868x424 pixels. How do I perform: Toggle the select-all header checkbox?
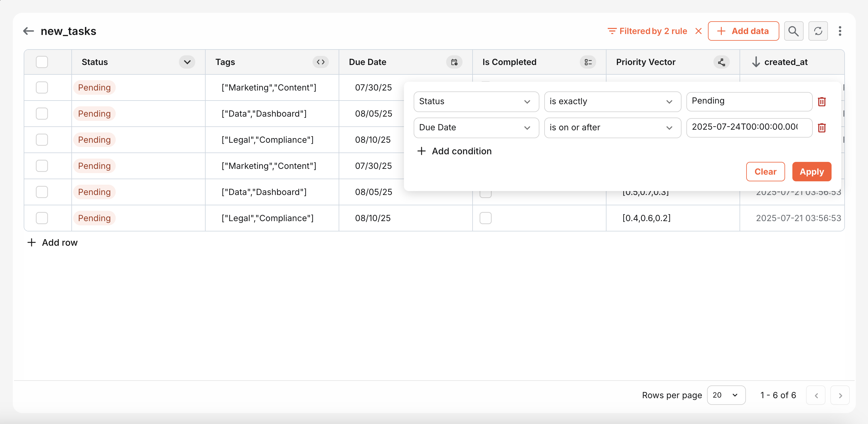pos(42,62)
